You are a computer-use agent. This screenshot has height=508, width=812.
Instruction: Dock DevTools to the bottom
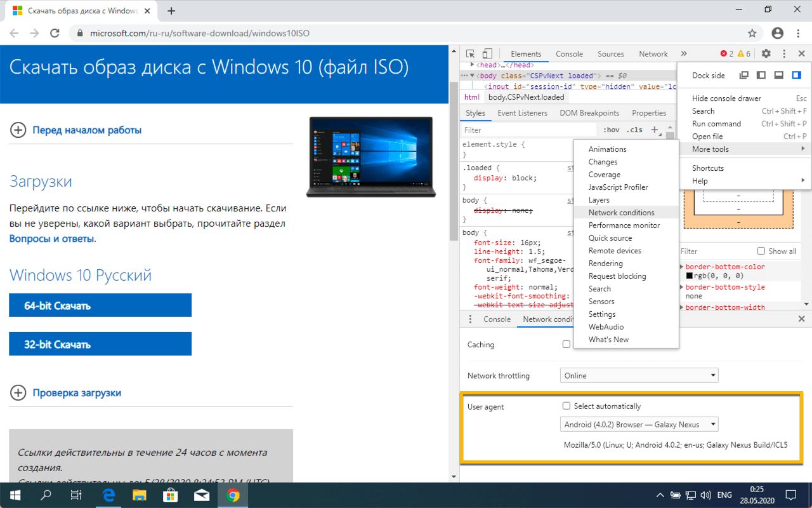tap(779, 75)
